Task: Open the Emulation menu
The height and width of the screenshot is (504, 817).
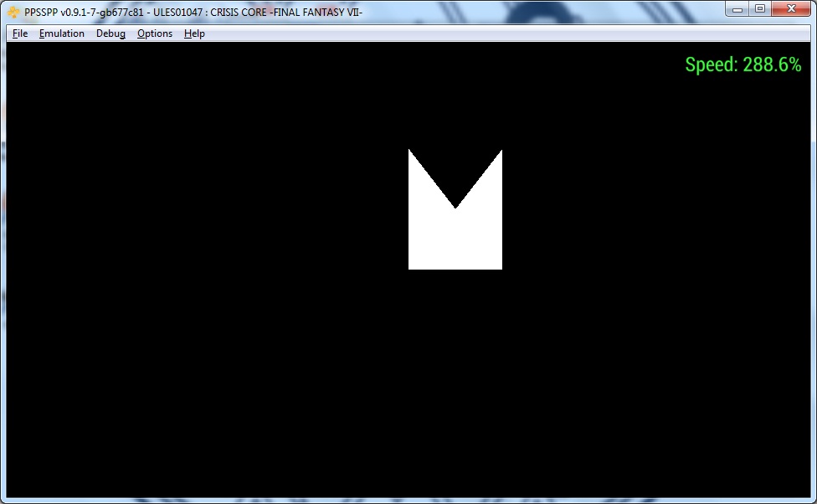Action: click(61, 33)
